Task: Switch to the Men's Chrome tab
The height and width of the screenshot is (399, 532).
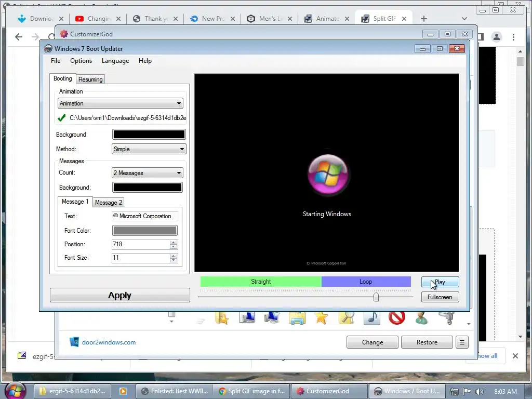Action: 270,19
